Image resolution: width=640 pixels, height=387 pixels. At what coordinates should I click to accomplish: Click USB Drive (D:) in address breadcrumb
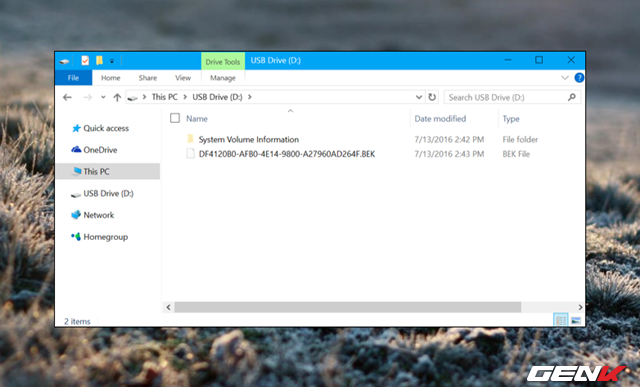[x=217, y=97]
